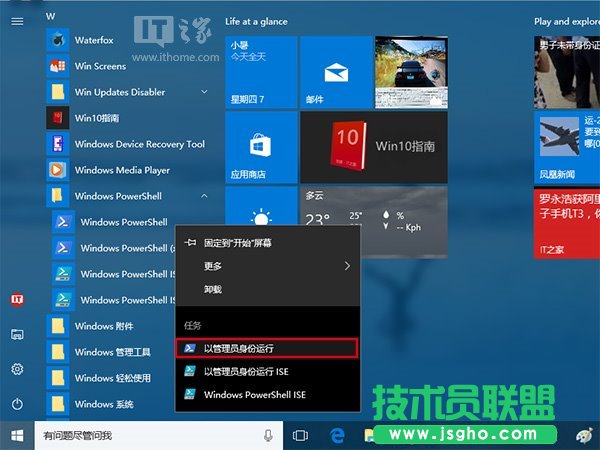Open top news photo tile in Play group
Image resolution: width=600 pixels, height=450 pixels.
click(x=567, y=72)
